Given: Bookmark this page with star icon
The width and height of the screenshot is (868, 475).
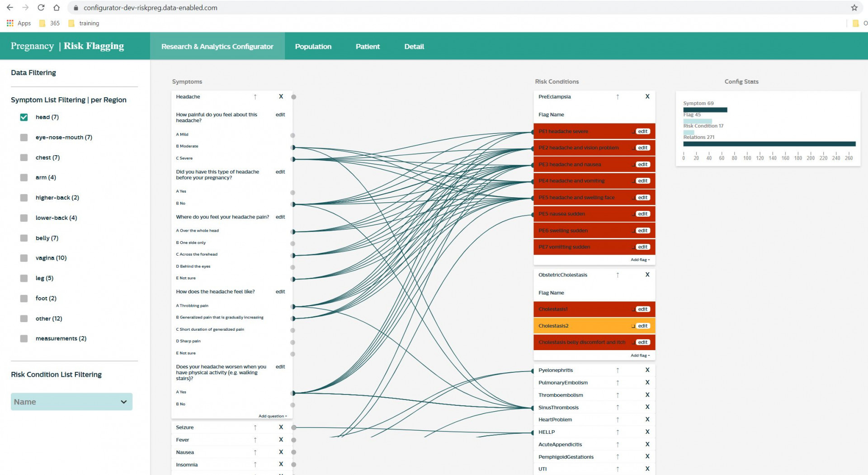Looking at the screenshot, I should click(854, 8).
